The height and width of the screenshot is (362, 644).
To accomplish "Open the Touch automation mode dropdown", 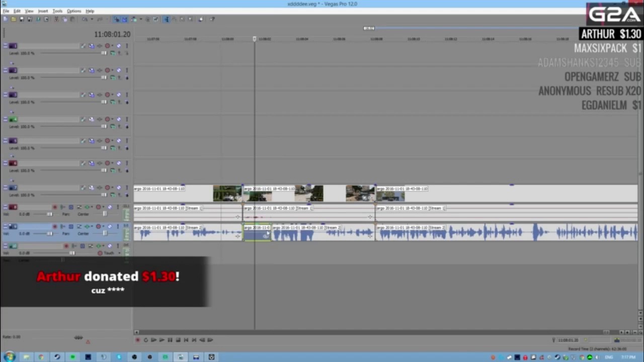I will pyautogui.click(x=119, y=253).
